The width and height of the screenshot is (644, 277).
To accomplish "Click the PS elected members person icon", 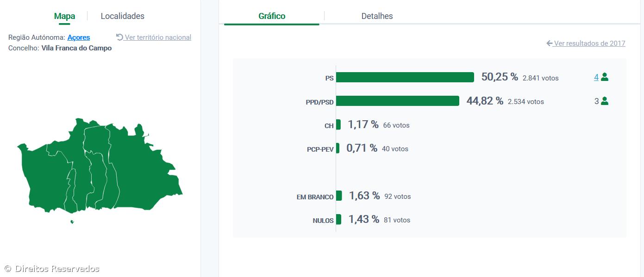I will pyautogui.click(x=604, y=77).
